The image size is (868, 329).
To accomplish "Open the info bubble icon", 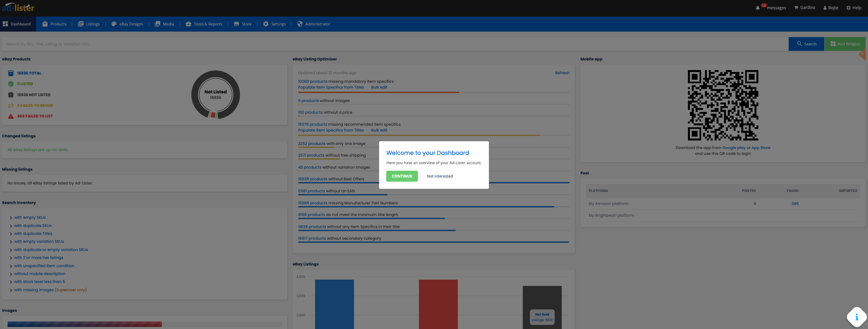I will tap(857, 317).
